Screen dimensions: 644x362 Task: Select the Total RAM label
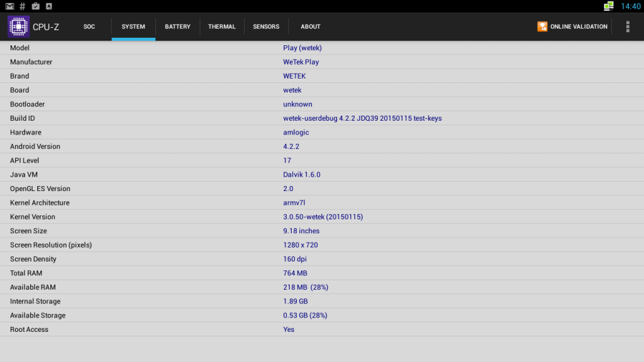[26, 273]
